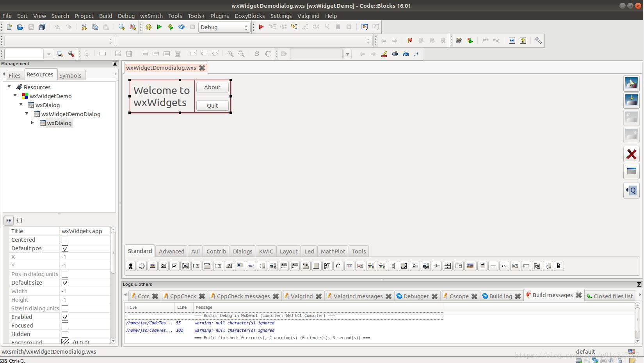Switch to the Layout widget palette tab
This screenshot has height=363, width=644.
pos(289,251)
